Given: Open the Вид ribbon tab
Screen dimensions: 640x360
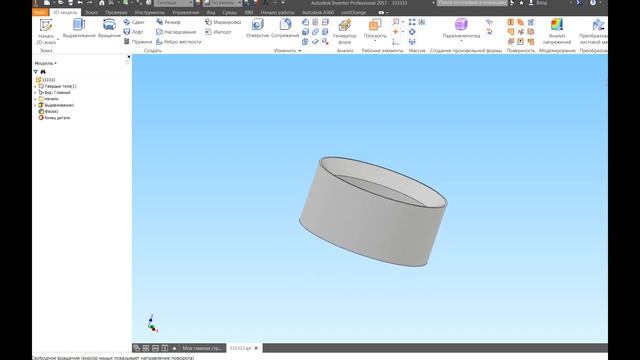Looking at the screenshot, I should pos(211,12).
